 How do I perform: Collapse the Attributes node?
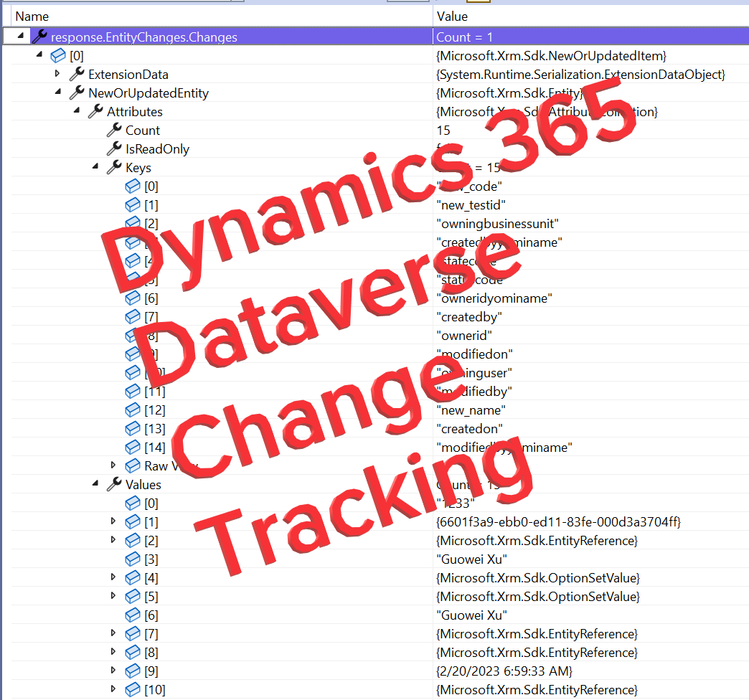click(x=77, y=110)
